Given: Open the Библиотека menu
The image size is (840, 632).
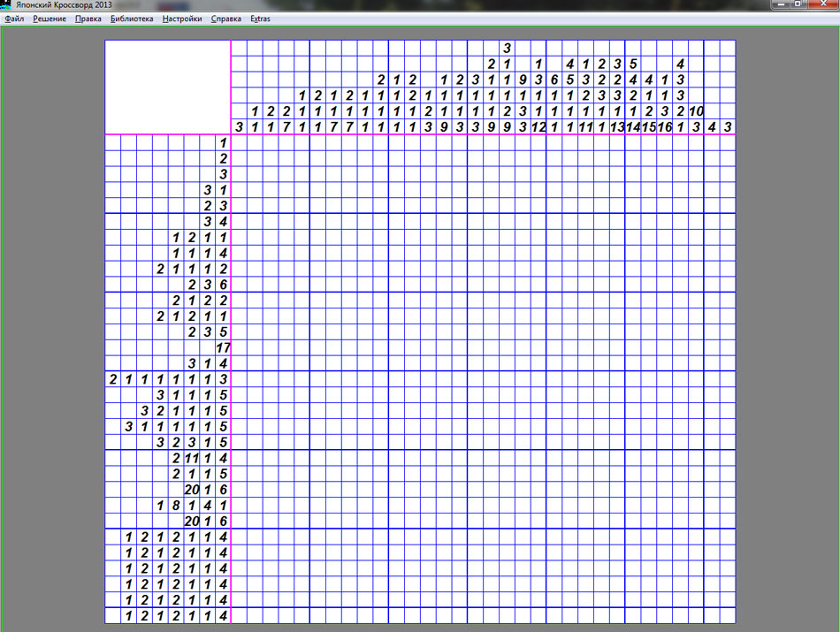Looking at the screenshot, I should [x=132, y=19].
